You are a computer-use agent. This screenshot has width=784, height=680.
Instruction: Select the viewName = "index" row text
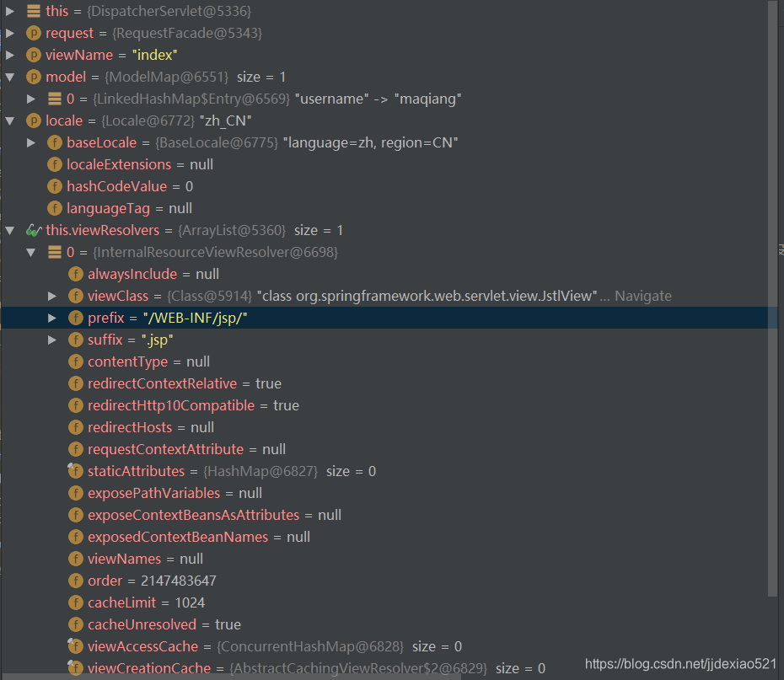pos(111,55)
